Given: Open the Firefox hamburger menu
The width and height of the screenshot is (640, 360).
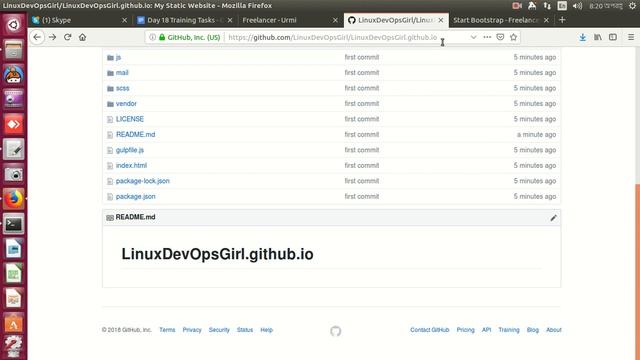Looking at the screenshot, I should (x=631, y=37).
